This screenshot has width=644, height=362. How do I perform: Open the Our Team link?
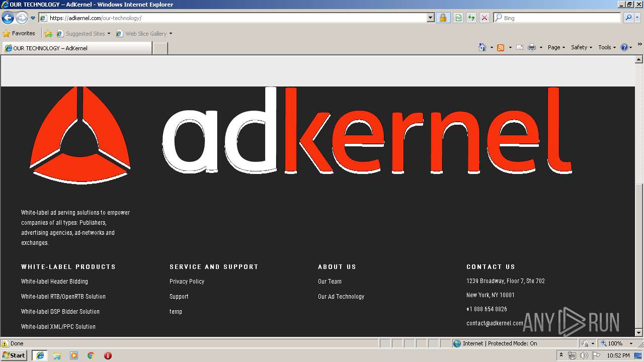tap(330, 282)
